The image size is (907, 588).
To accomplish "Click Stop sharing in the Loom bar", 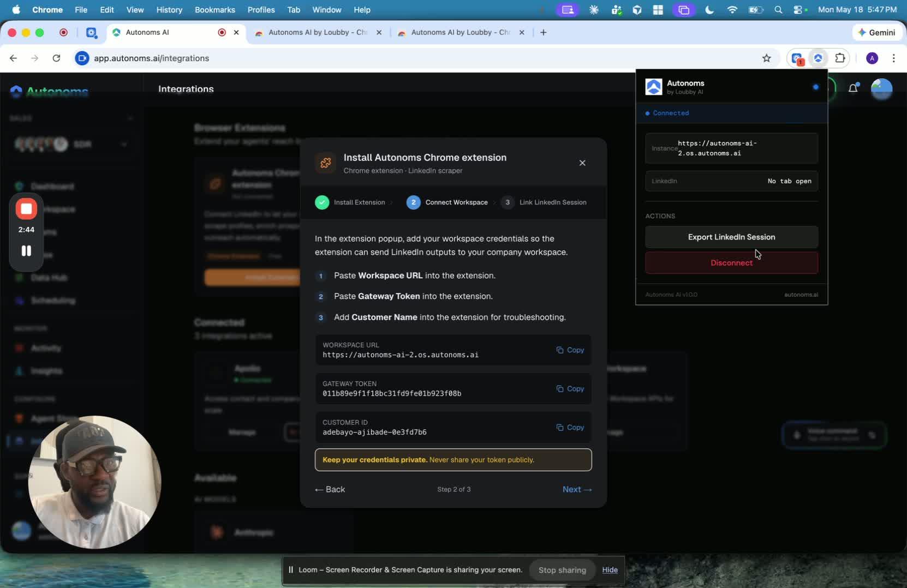I will pyautogui.click(x=562, y=570).
